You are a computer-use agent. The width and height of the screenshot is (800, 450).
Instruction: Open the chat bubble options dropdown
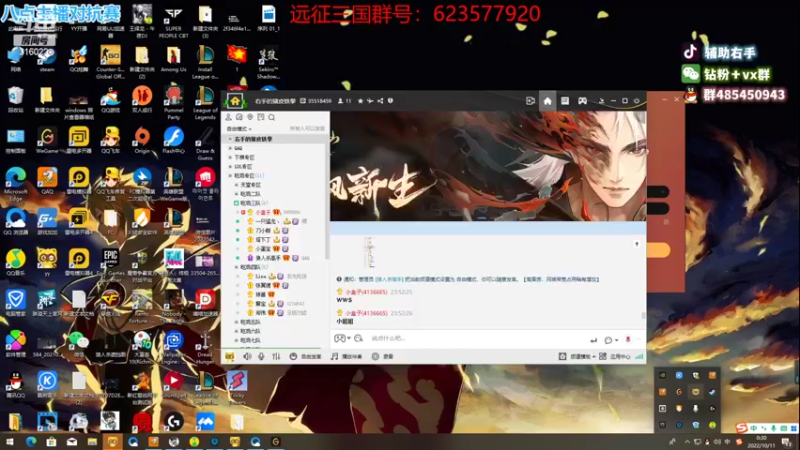click(611, 340)
